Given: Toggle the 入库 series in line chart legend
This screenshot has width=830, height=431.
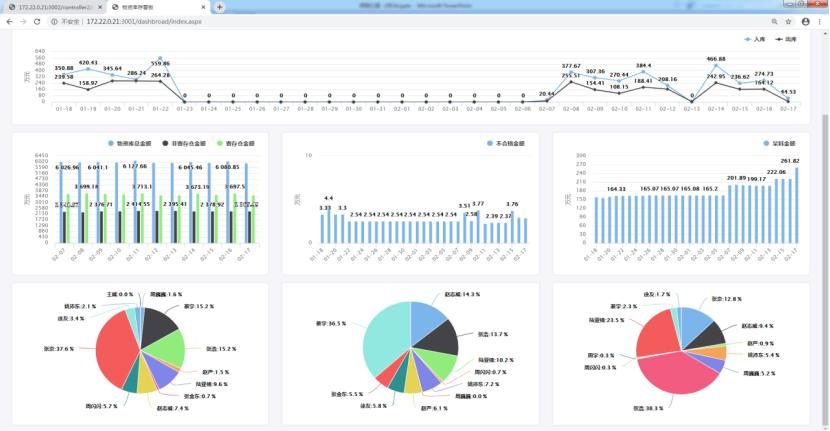Looking at the screenshot, I should pyautogui.click(x=755, y=39).
